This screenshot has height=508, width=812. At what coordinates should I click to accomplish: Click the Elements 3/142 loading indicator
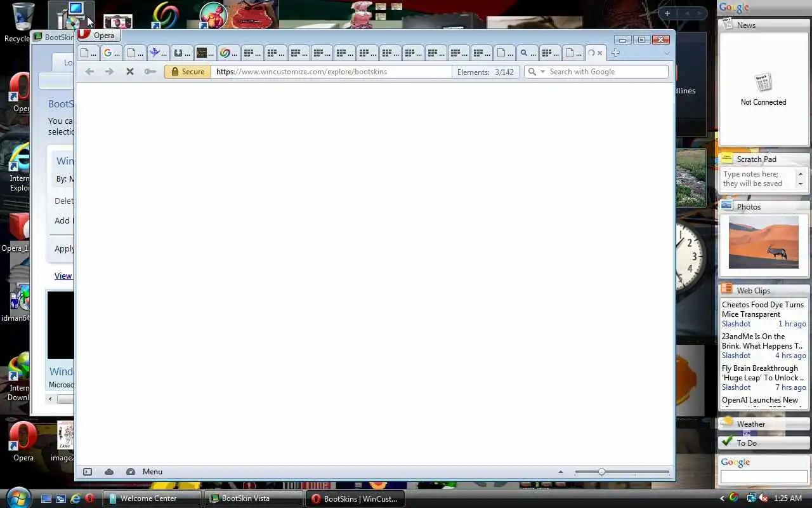[485, 72]
